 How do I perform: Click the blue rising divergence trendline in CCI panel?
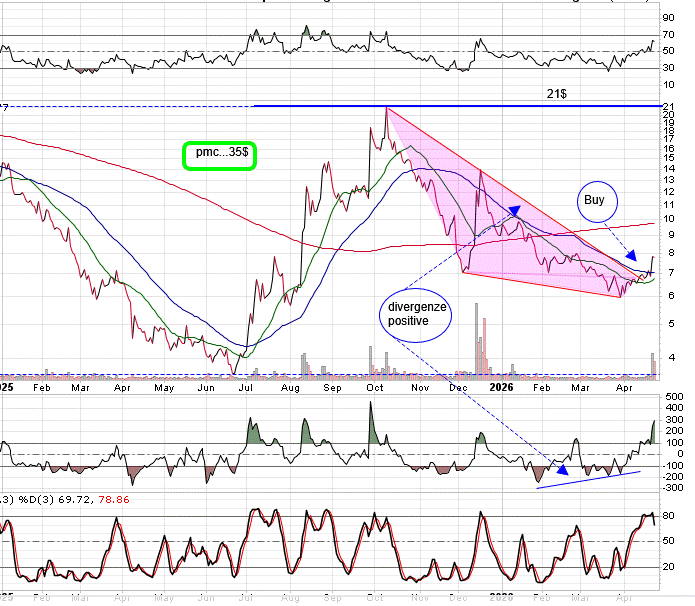point(588,480)
